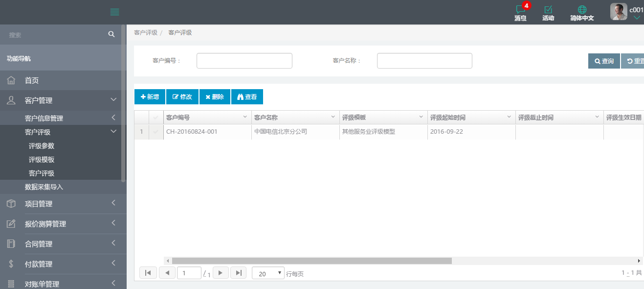Click the 客户管理 person icon
Image resolution: width=644 pixels, height=289 pixels.
click(11, 100)
